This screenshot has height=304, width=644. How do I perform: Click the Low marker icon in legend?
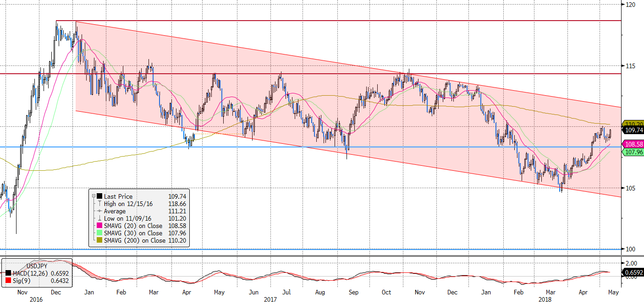click(x=99, y=218)
